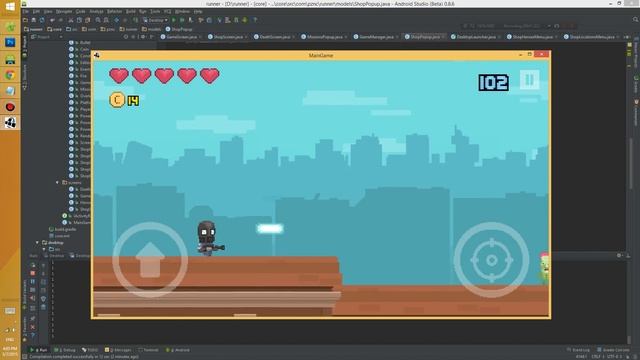Open Run panel settings gear

pos(619,256)
